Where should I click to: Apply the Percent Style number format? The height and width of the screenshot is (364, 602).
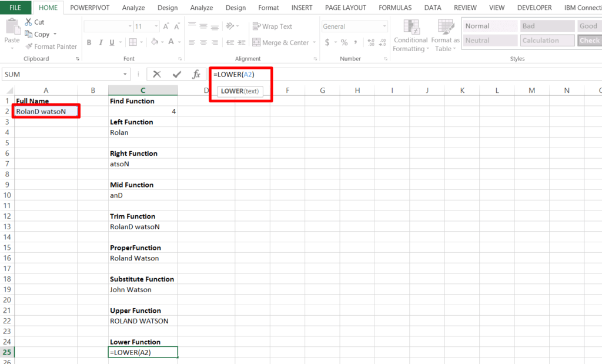pos(345,42)
